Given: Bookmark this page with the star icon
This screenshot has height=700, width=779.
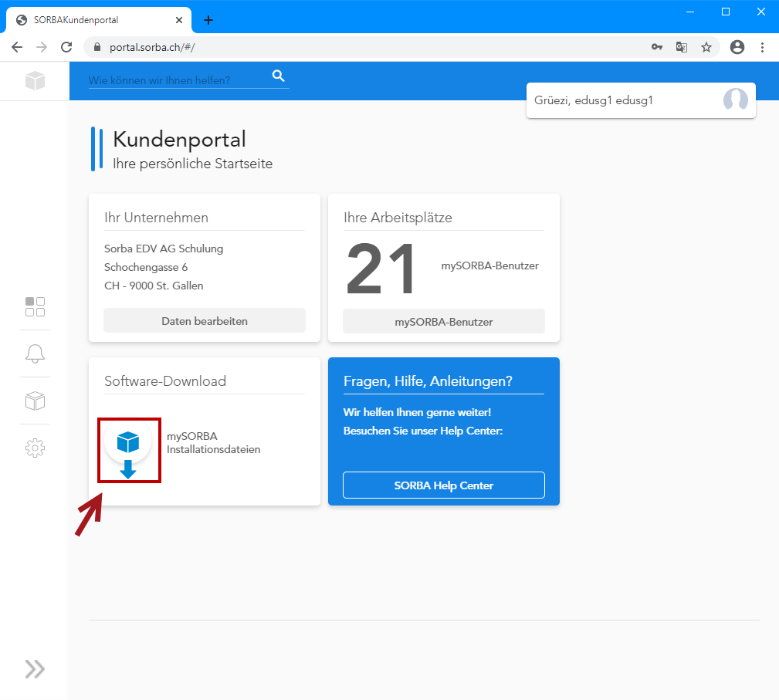Looking at the screenshot, I should coord(706,47).
